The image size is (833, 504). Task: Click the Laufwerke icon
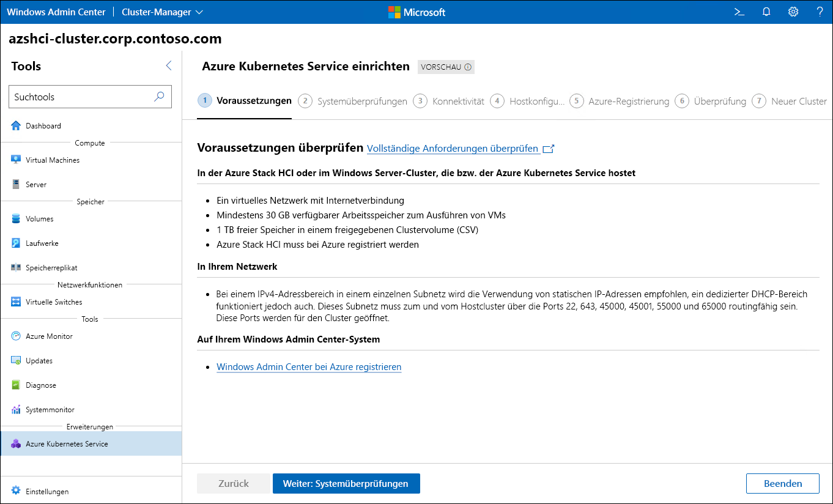[x=16, y=243]
